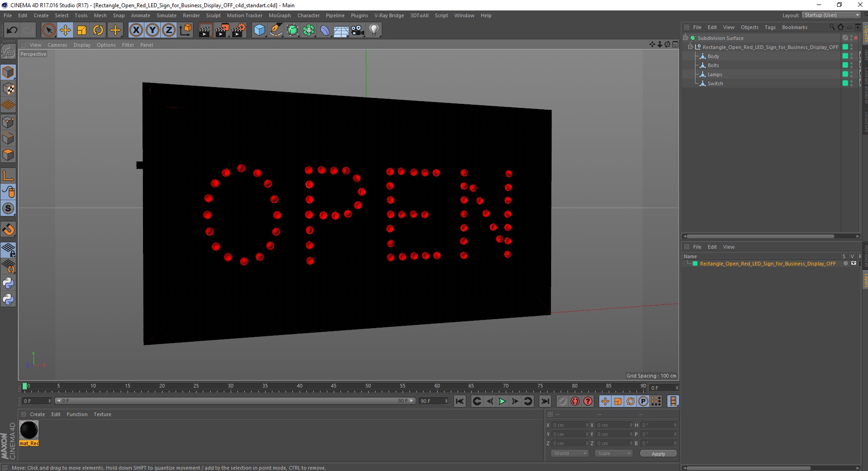Open the MoGraph menu

pyautogui.click(x=280, y=15)
